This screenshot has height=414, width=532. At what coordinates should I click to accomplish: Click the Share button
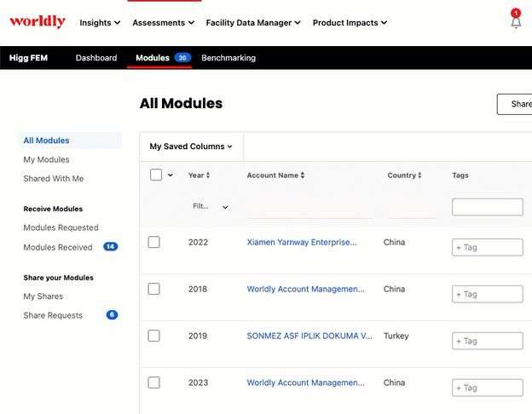515,104
